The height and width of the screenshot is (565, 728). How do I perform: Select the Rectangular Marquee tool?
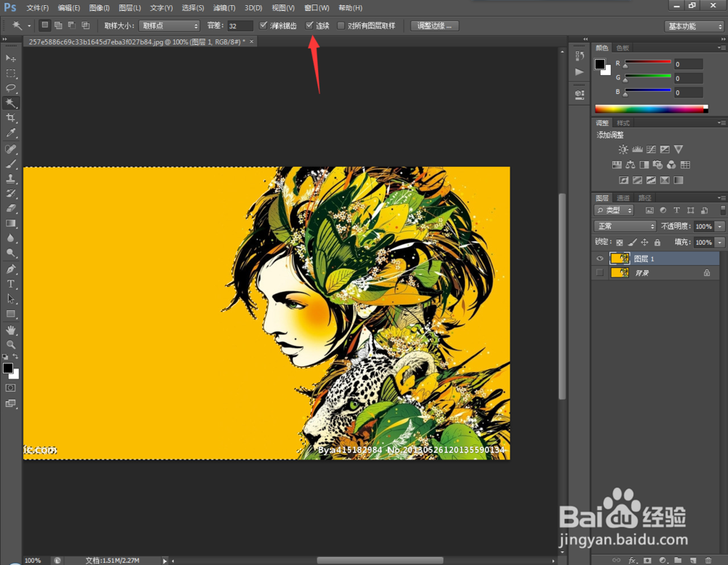click(11, 74)
